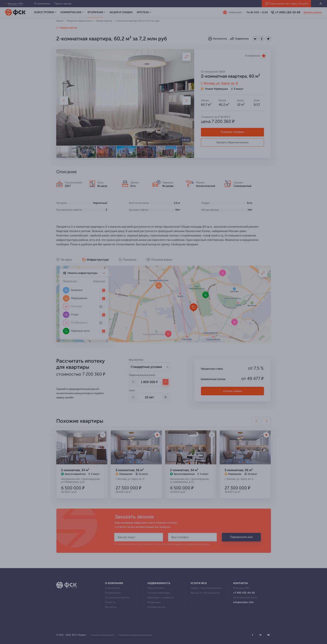Remove listing from favorites star
Screen dimensions: 327x644
(264, 56)
